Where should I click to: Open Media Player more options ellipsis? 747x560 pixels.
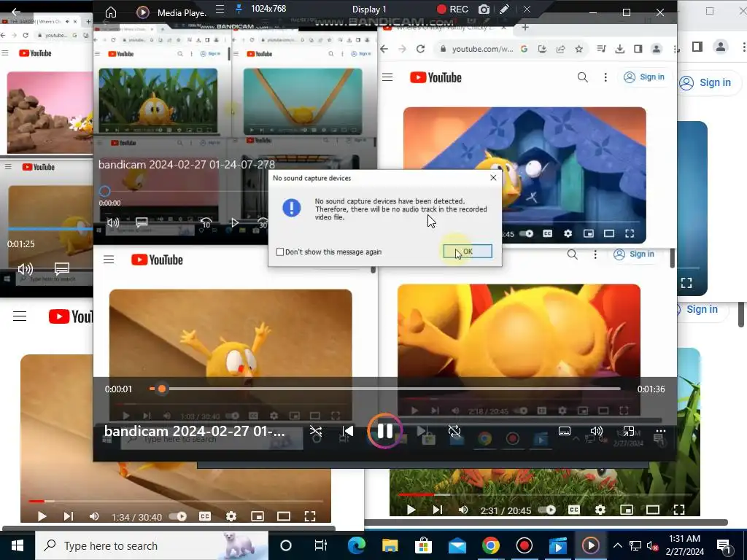660,431
